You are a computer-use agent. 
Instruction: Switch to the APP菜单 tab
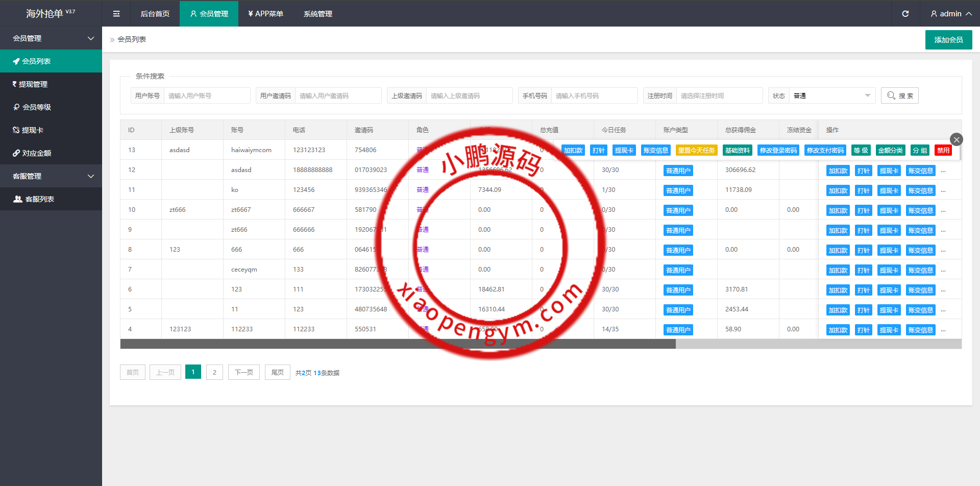tap(265, 14)
